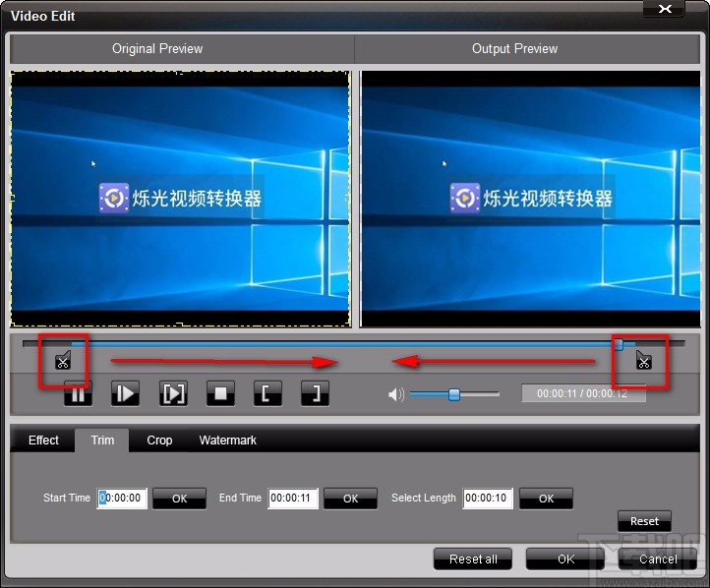Stop video playback
Viewport: 710px width, 588px height.
[x=220, y=393]
